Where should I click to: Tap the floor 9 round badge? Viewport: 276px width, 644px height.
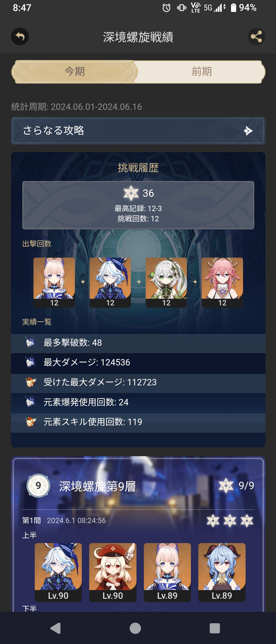[x=38, y=486]
